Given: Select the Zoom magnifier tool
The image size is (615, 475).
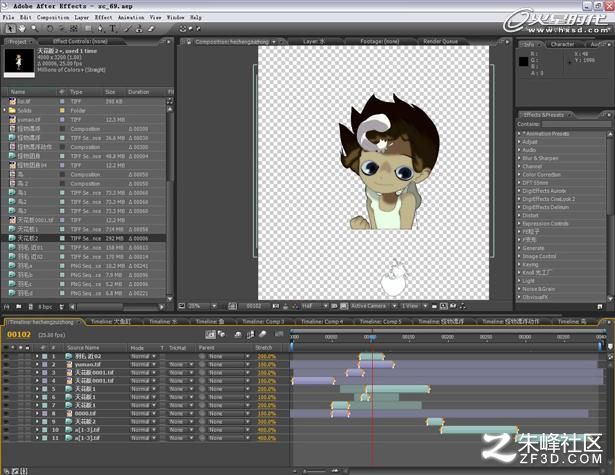Looking at the screenshot, I should (35, 29).
